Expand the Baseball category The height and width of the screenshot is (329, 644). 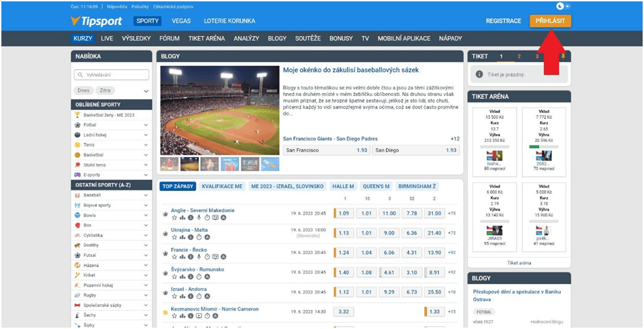(x=146, y=195)
